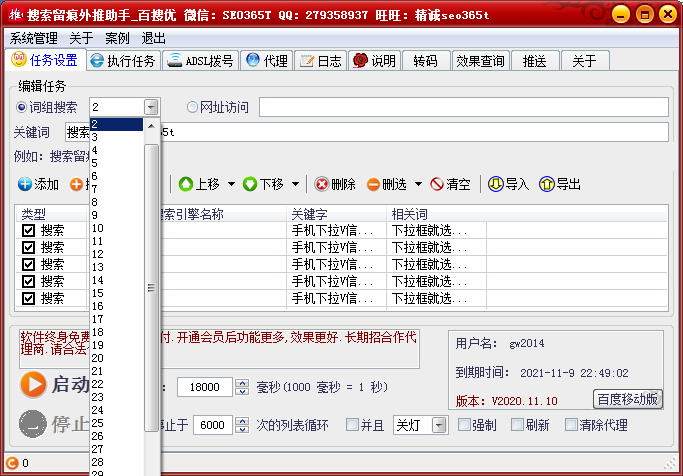The width and height of the screenshot is (683, 476).
Task: Click the 类型 column header
Action: coord(52,214)
